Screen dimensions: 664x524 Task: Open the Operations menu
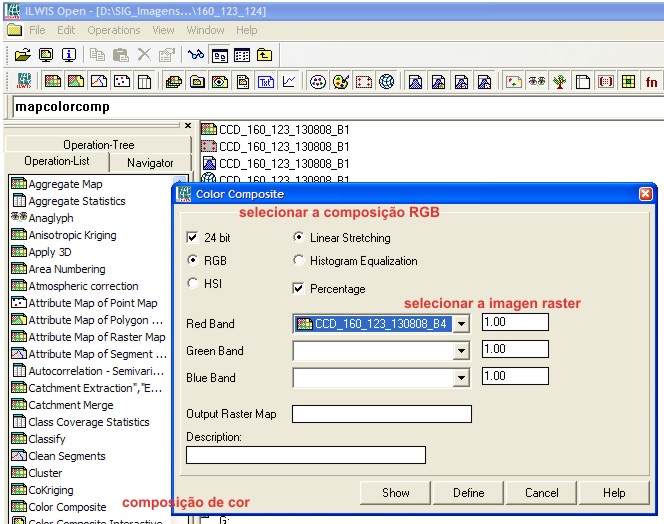[113, 31]
